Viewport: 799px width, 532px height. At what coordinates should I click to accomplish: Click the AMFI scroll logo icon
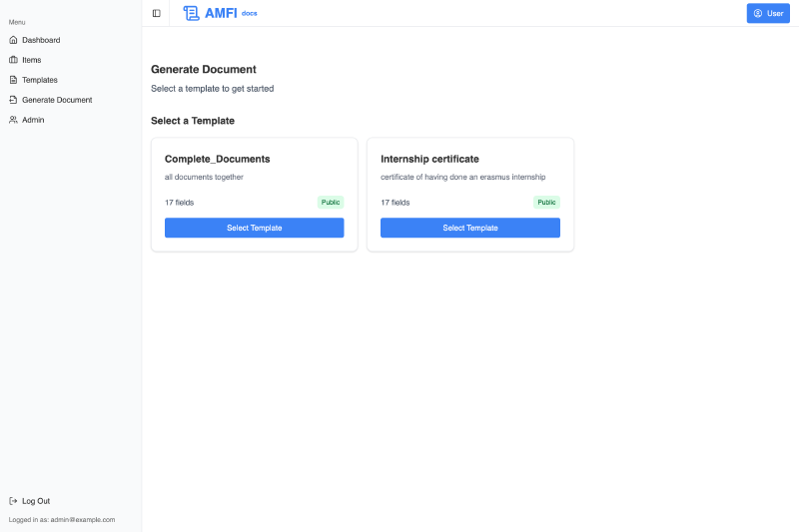(x=191, y=13)
